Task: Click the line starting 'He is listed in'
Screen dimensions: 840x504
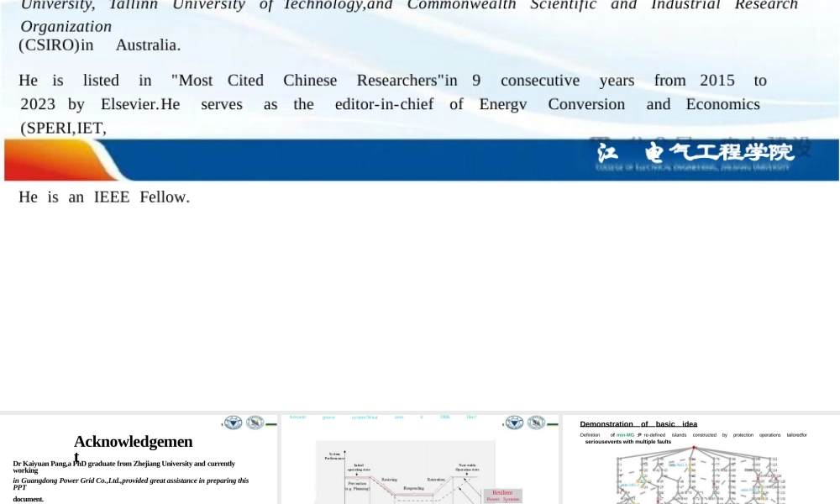Action: coord(392,81)
